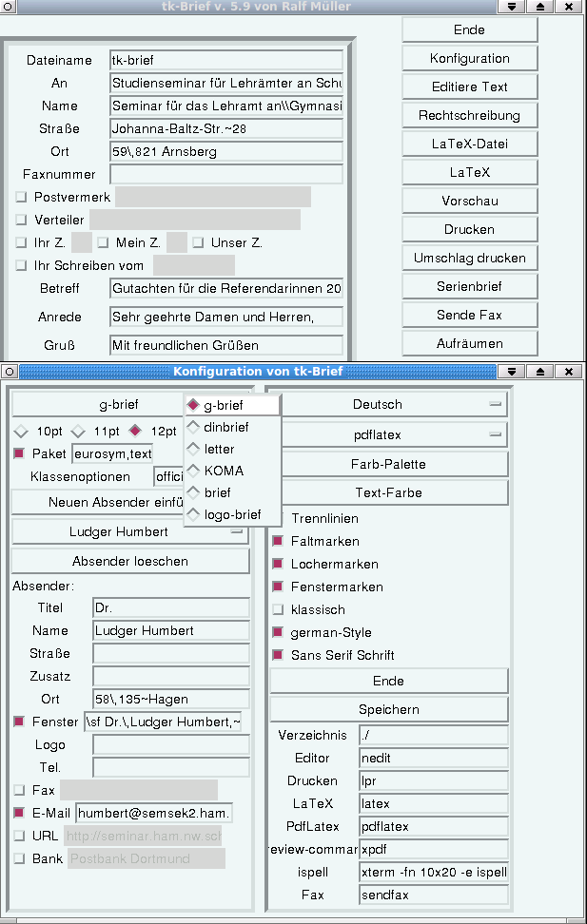Screen dimensions: 587x924
Task: Click the Dateiname input field
Action: (x=226, y=60)
